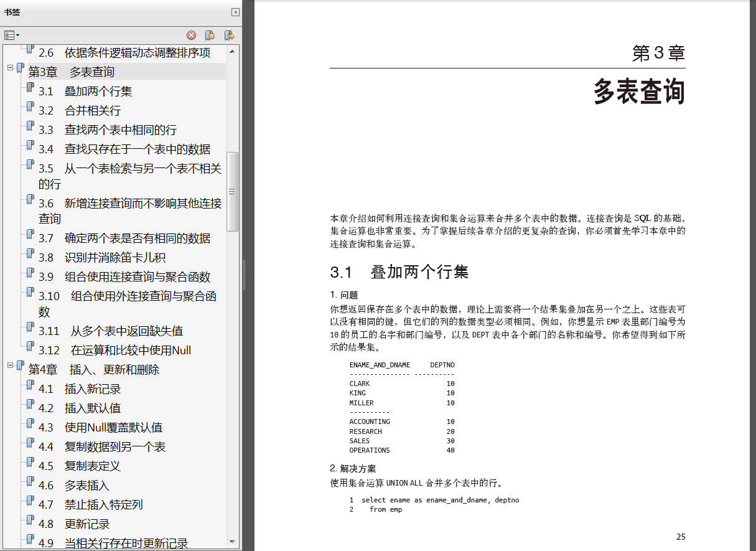756x551 pixels.
Task: Select bookmark 3.11 从多个表中返回缺失值
Action: [111, 331]
